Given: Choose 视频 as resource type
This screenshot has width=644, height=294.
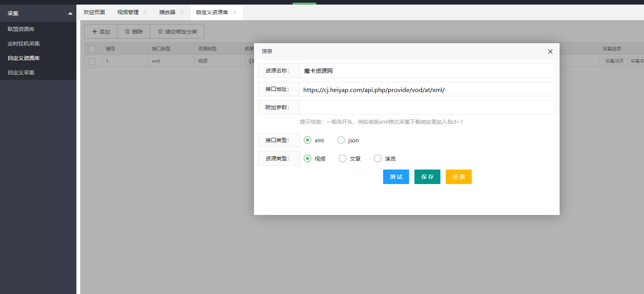Looking at the screenshot, I should (x=307, y=158).
